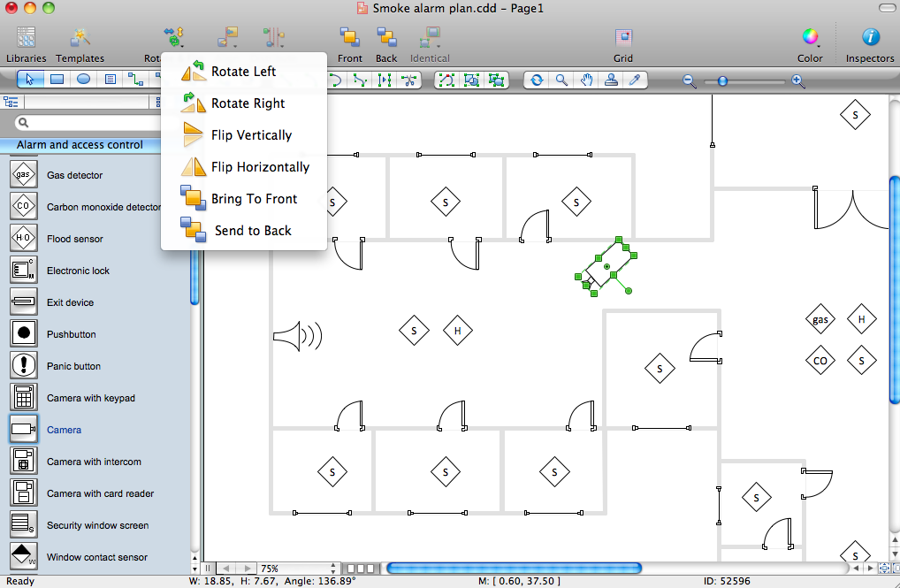Image resolution: width=900 pixels, height=588 pixels.
Task: Click the hand pan tool
Action: pos(586,80)
